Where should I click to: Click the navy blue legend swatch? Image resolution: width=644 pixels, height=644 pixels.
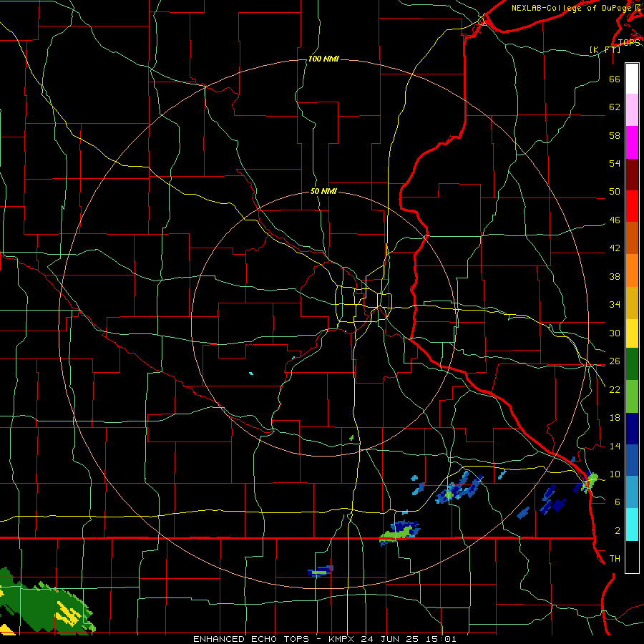pyautogui.click(x=632, y=429)
